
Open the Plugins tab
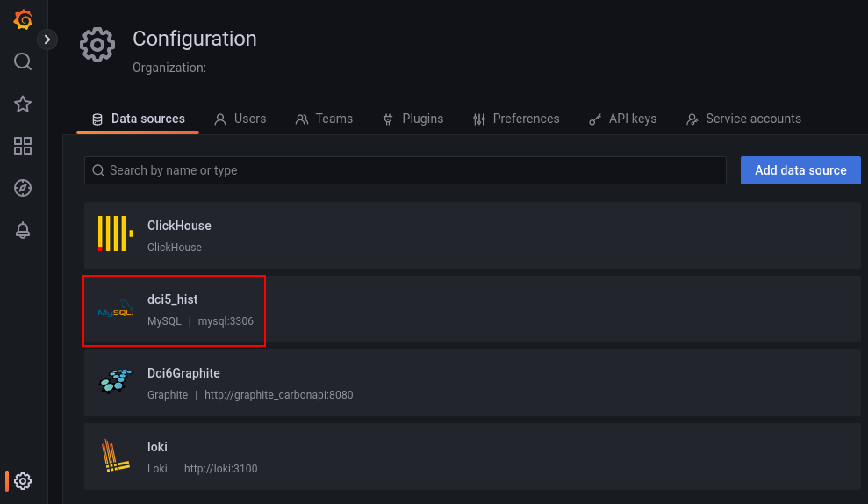[x=413, y=119]
